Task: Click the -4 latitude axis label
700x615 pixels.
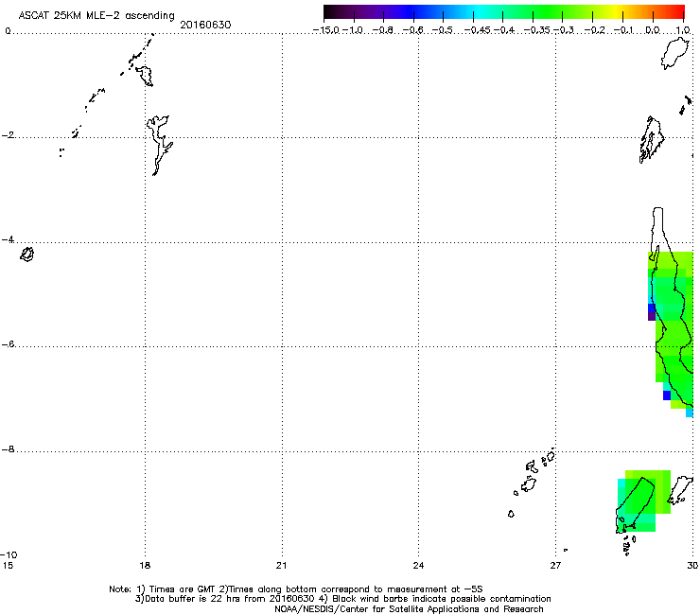Action: click(x=8, y=239)
